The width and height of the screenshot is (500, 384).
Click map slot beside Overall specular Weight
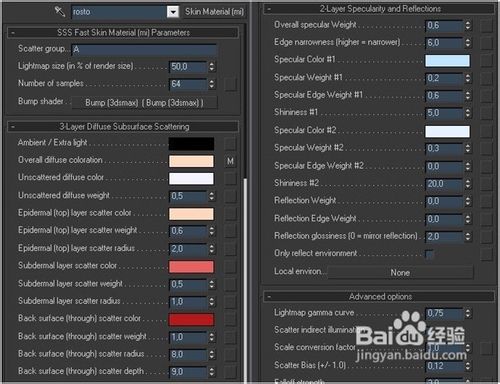coord(486,25)
